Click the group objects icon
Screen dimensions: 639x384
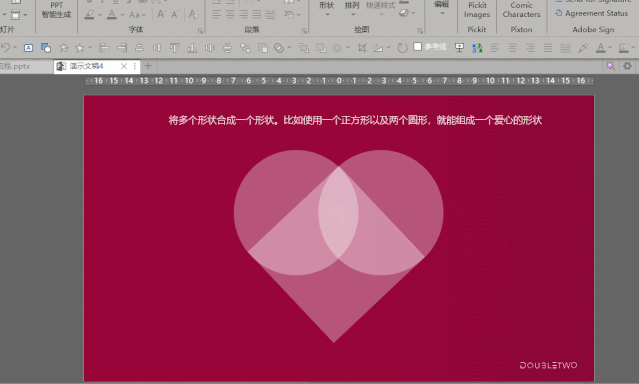[x=245, y=48]
